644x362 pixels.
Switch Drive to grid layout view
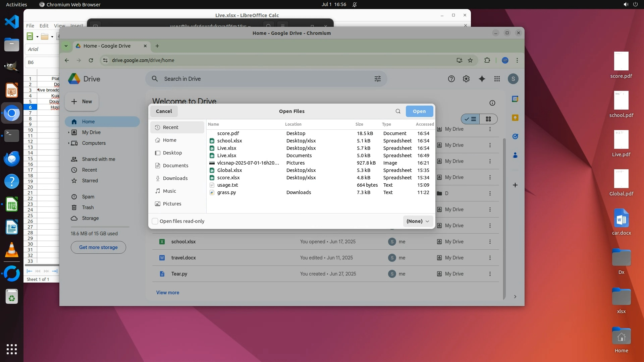[488, 119]
